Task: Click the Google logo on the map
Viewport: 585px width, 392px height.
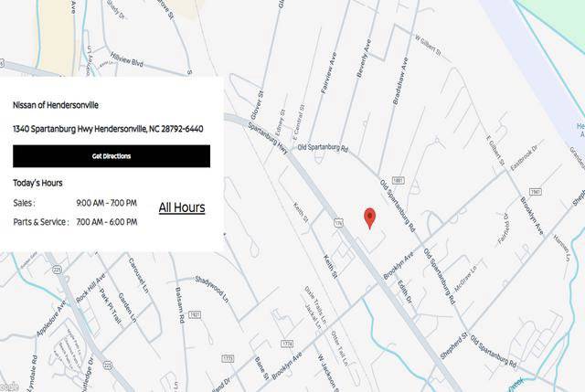Action: [x=7, y=387]
